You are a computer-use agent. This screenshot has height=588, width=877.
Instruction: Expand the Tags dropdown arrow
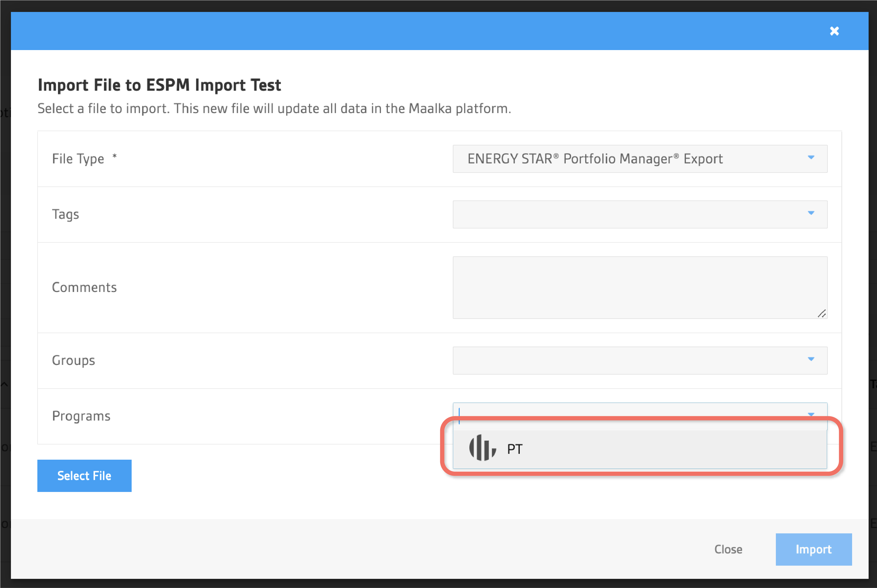point(811,213)
